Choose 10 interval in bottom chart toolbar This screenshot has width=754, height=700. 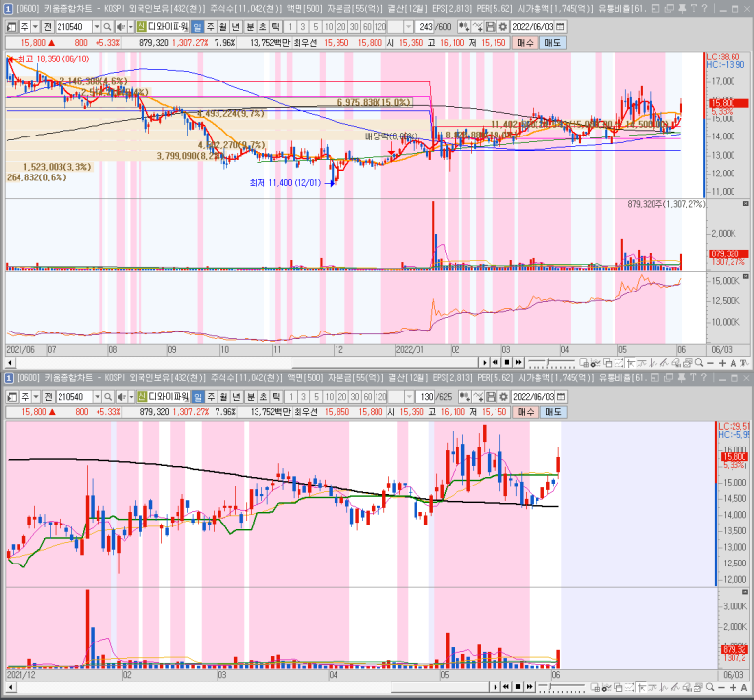pos(329,397)
